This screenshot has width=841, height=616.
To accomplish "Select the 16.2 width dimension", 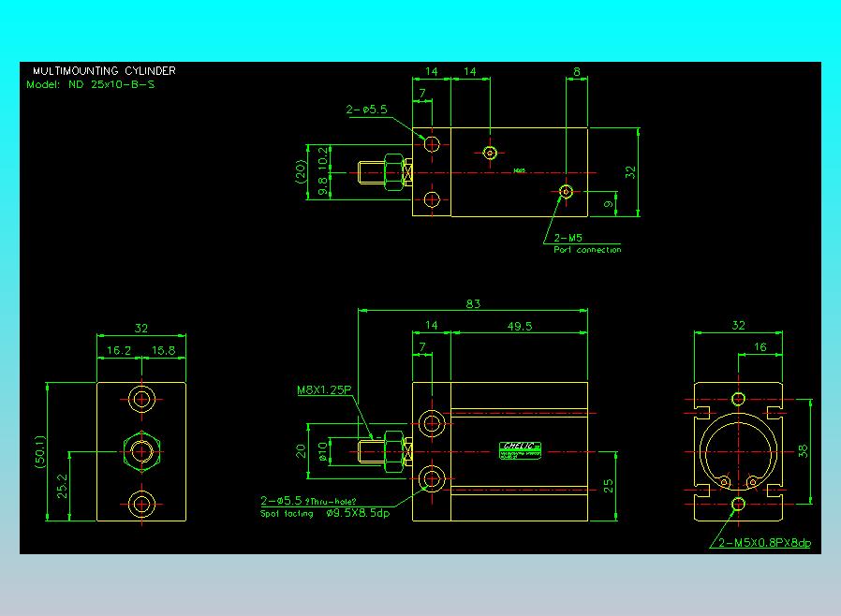I will tap(119, 350).
